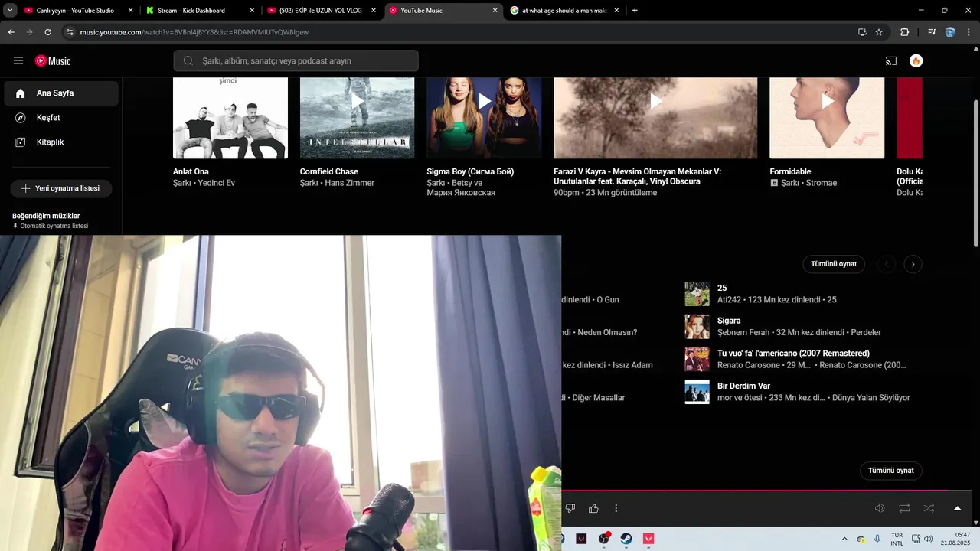Screen dimensions: 980x551
Task: Click the Yeni oynatma listesi button
Action: 61,188
